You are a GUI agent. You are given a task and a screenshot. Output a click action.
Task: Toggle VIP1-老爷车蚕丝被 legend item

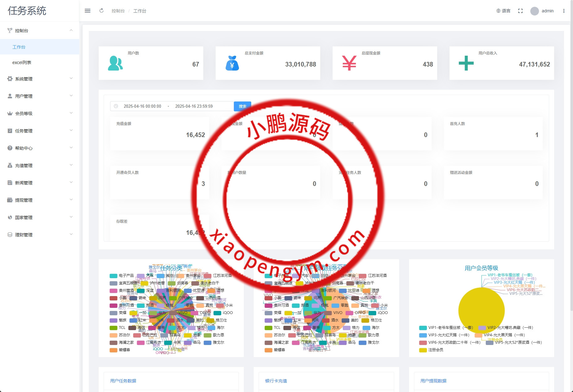(446, 328)
